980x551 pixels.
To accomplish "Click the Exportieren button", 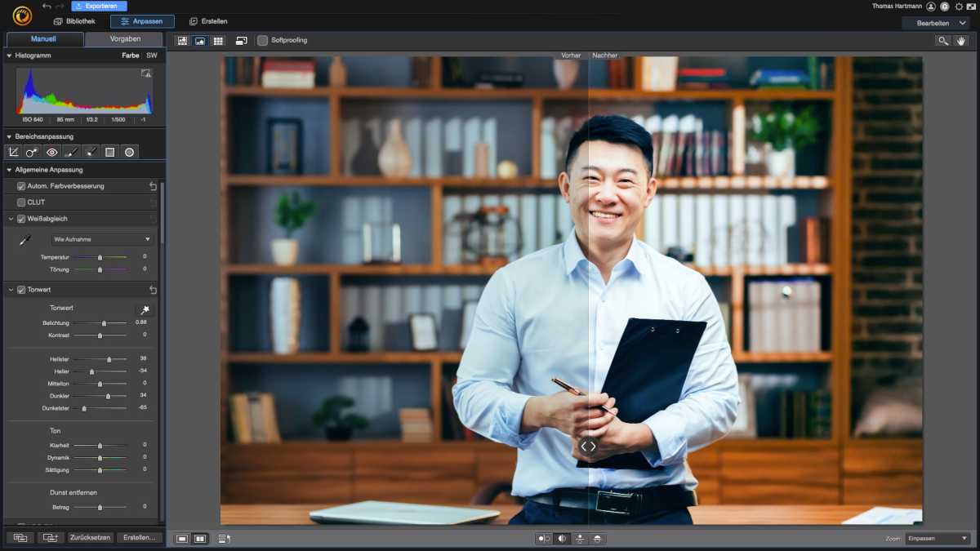I will click(x=100, y=7).
